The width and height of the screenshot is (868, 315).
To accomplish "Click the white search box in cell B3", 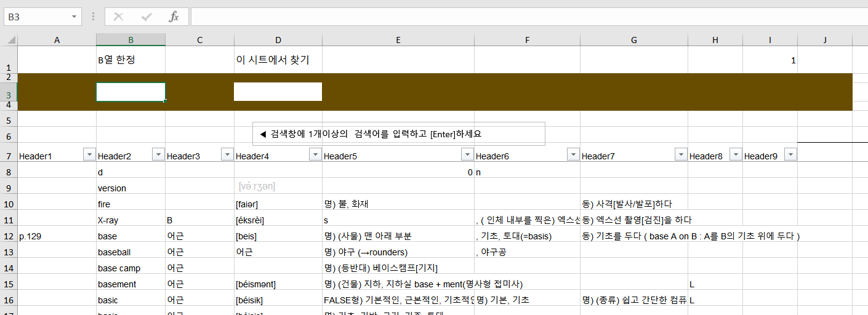I will pos(131,92).
